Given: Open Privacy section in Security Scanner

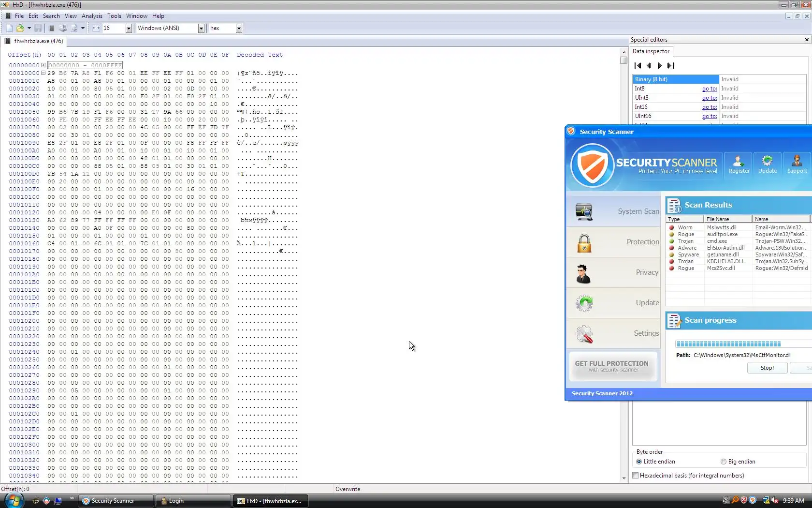Looking at the screenshot, I should tap(613, 272).
